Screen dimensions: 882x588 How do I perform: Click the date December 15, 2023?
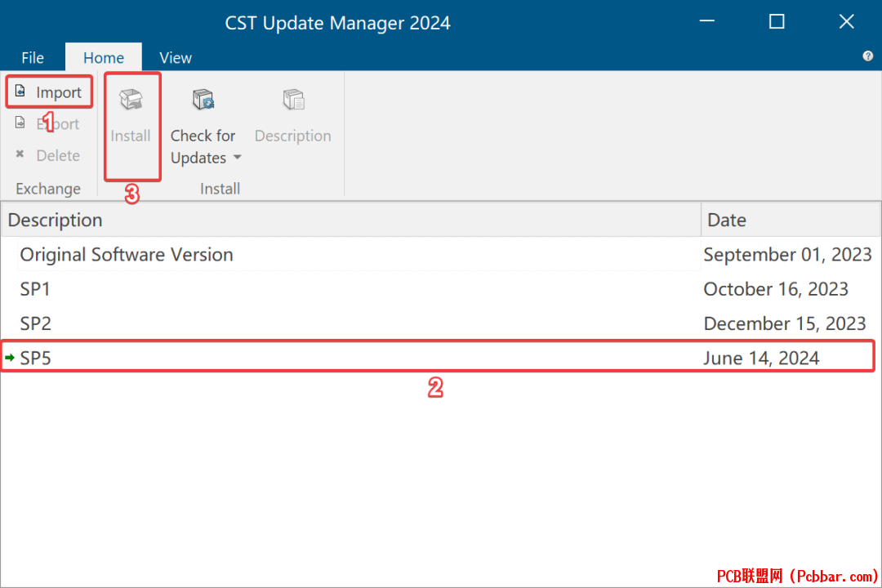pyautogui.click(x=785, y=323)
